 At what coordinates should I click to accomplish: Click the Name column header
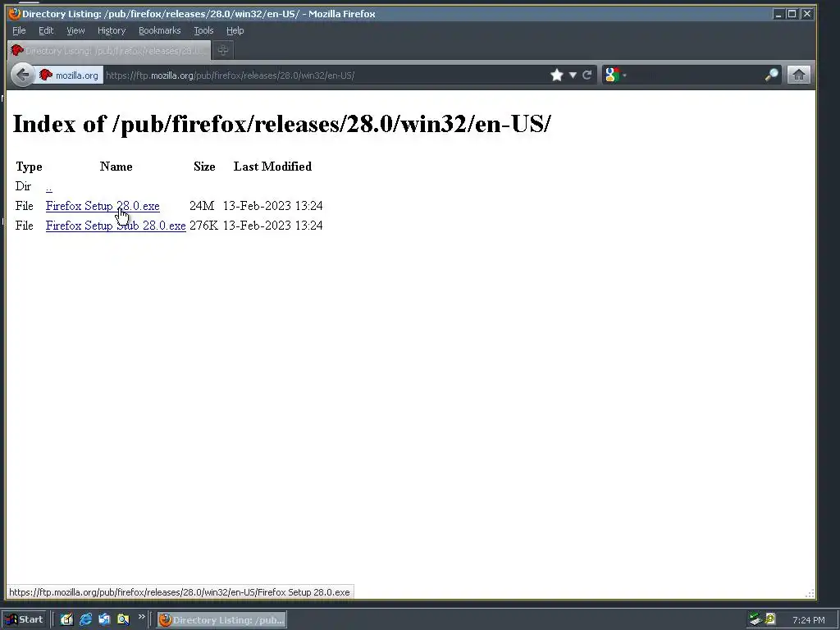tap(116, 167)
